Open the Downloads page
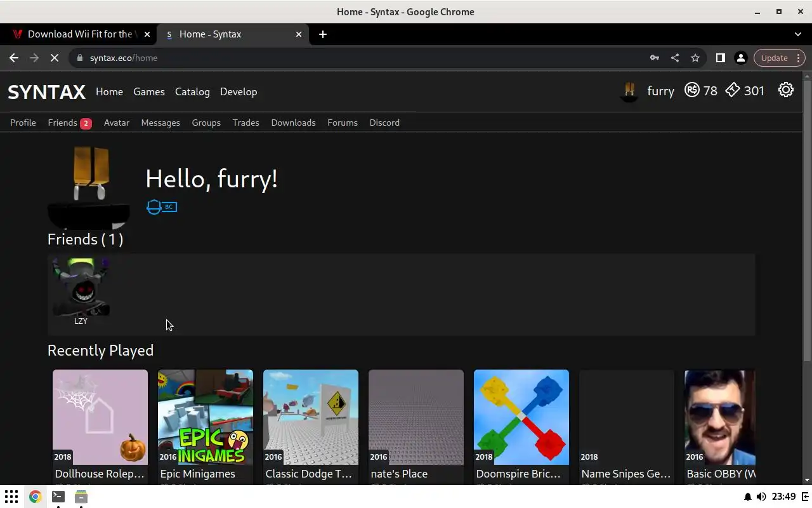Image resolution: width=812 pixels, height=508 pixels. point(293,123)
